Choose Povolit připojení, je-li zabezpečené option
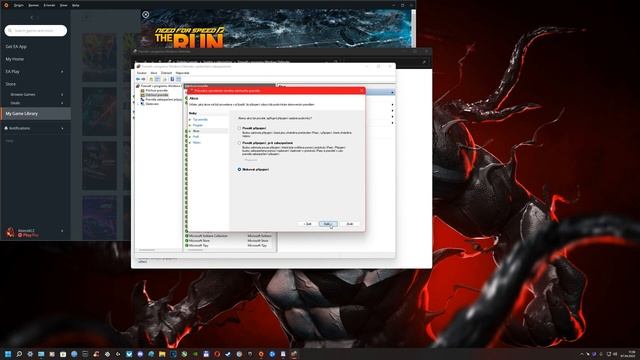Screen dimensions: 640x360 pos(240,143)
